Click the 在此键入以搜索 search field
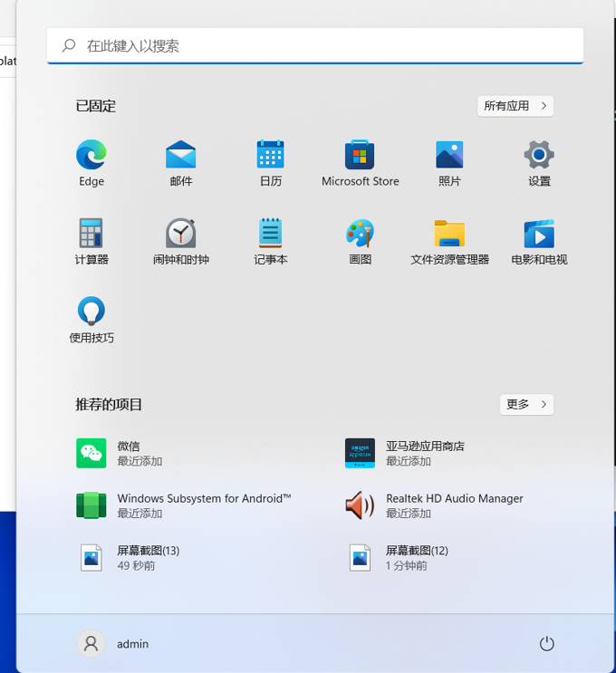 coord(315,45)
